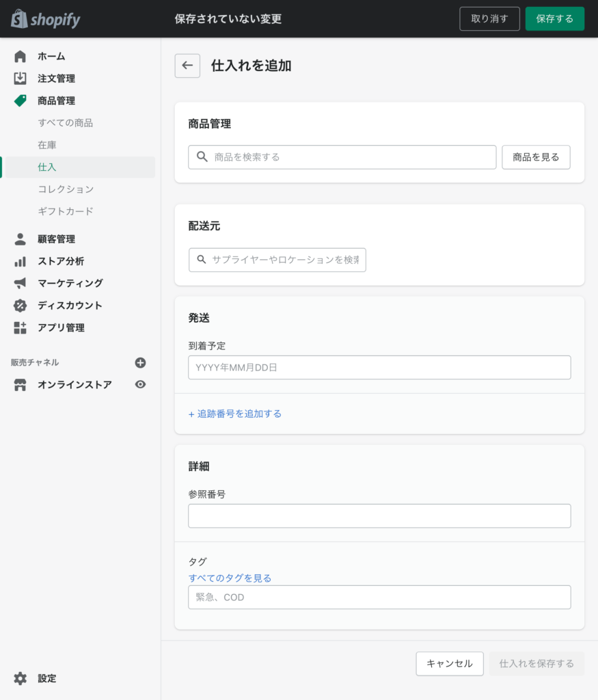This screenshot has width=598, height=700.
Task: Click the 商品を見る button
Action: coord(536,157)
